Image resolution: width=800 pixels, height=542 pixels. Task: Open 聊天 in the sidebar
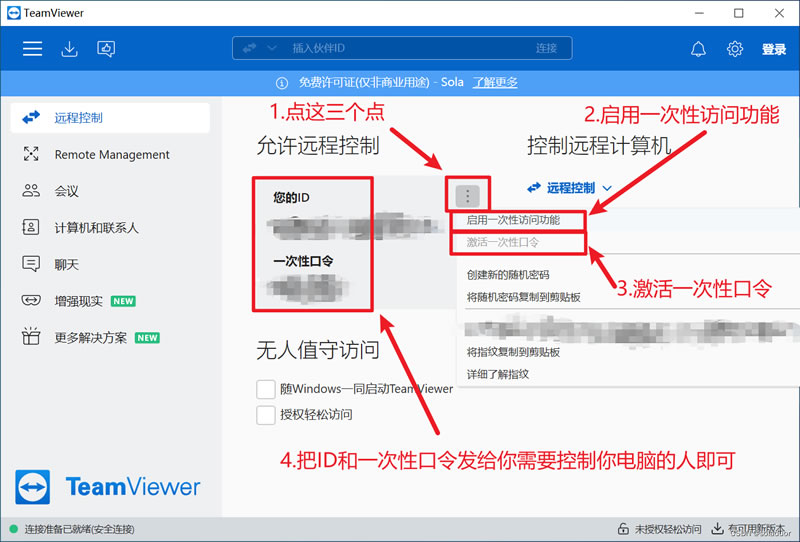pyautogui.click(x=66, y=264)
